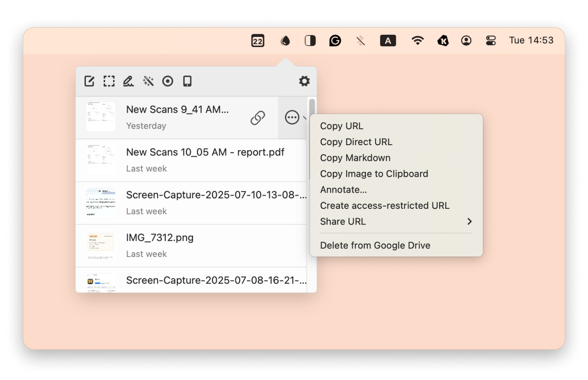Choose Copy Markdown in the context menu
This screenshot has width=588, height=380.
[355, 158]
